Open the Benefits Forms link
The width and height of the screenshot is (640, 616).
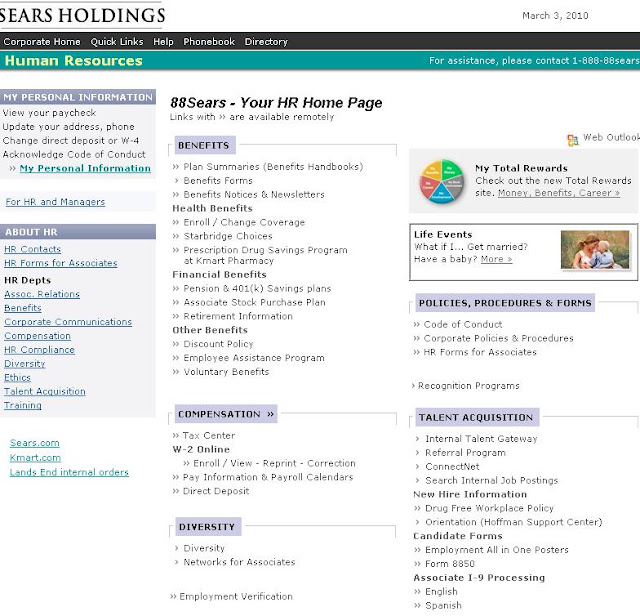(218, 180)
